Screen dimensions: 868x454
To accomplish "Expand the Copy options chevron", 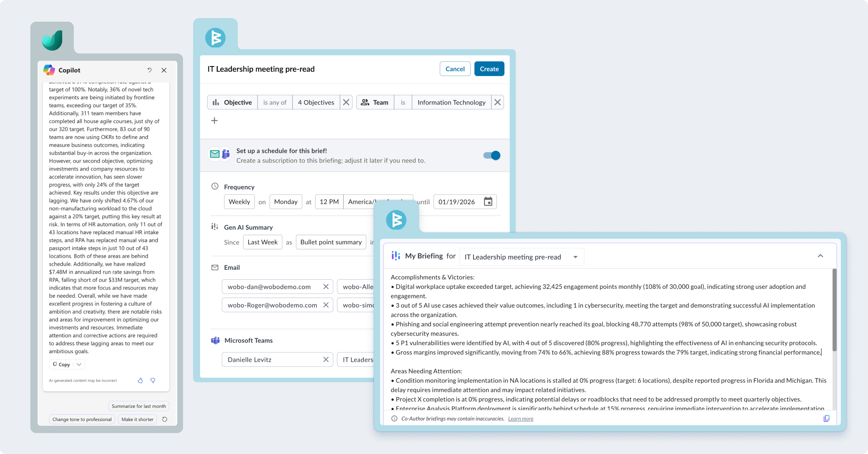I will pyautogui.click(x=79, y=364).
